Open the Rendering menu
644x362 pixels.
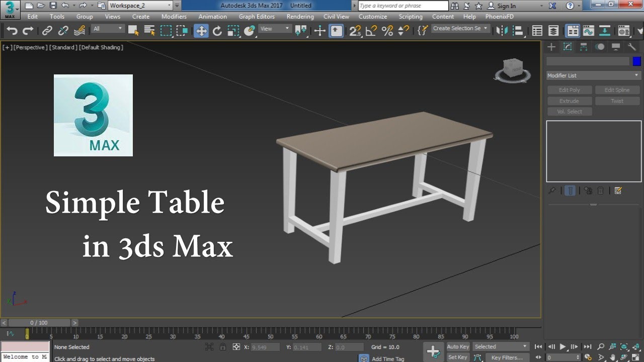pos(300,17)
